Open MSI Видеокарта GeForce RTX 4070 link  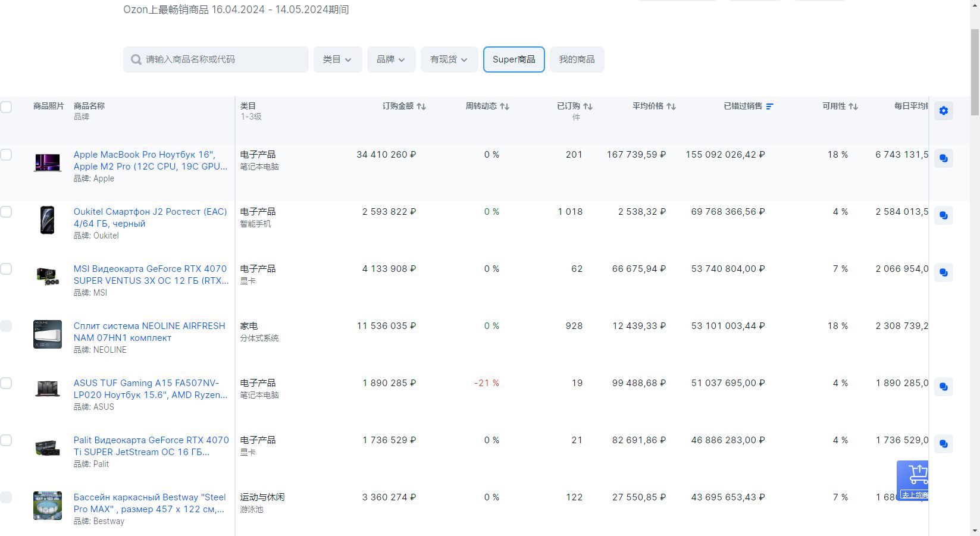151,275
